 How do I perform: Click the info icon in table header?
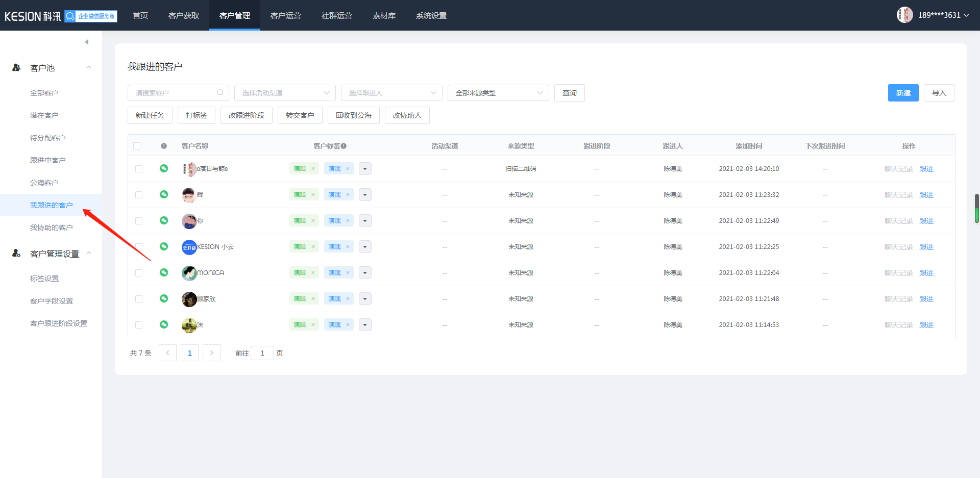164,146
